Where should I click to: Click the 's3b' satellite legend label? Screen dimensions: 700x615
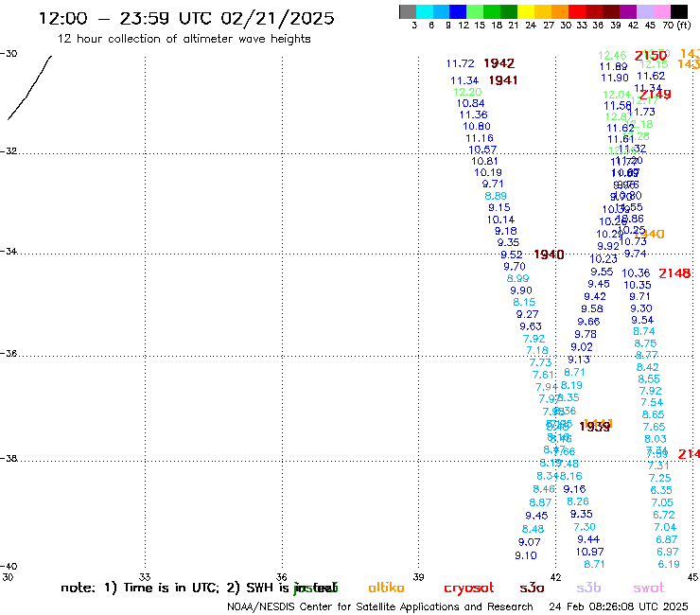(x=588, y=588)
